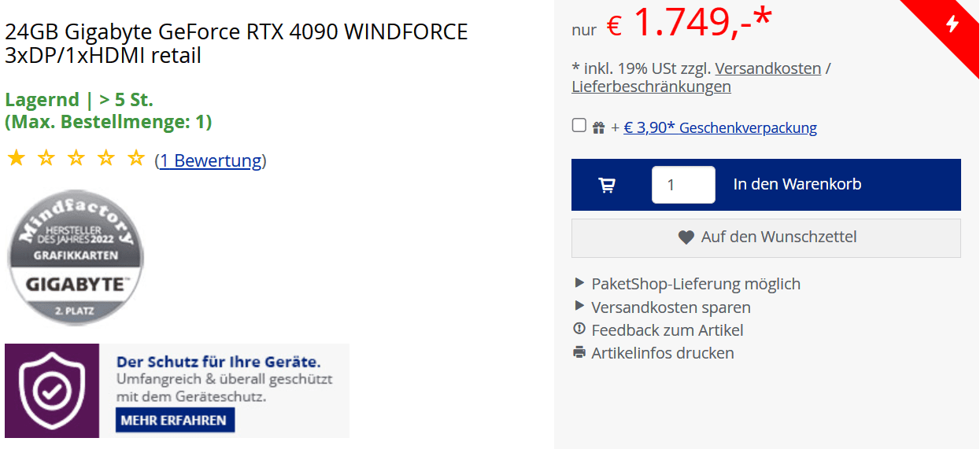Click the € 3,90 Geschenkverpackung link

tap(720, 127)
